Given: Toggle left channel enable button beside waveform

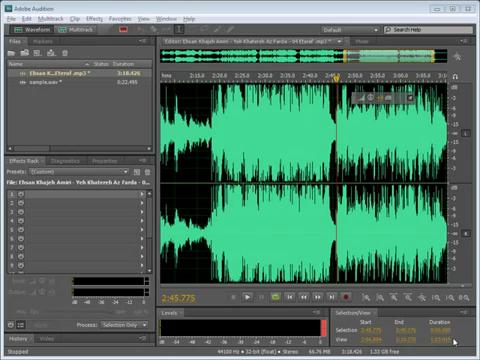Looking at the screenshot, I should [466, 133].
